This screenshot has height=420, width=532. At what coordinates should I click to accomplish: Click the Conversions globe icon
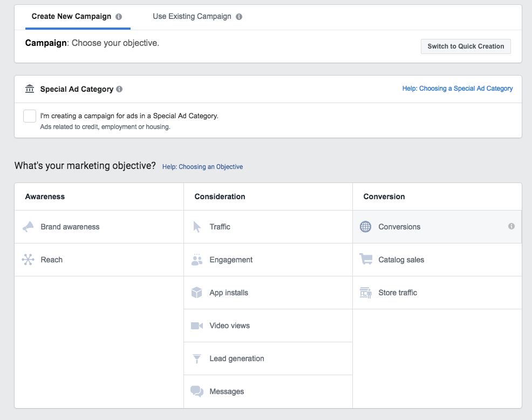tap(366, 227)
